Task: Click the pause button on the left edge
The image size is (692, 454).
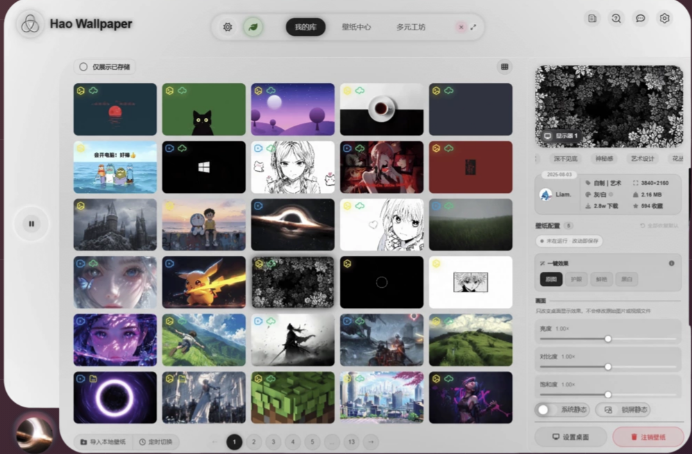Action: (31, 224)
